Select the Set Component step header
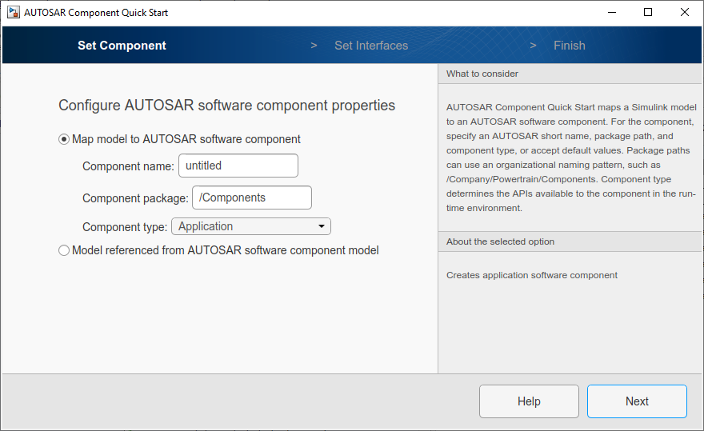The image size is (704, 431). point(122,46)
